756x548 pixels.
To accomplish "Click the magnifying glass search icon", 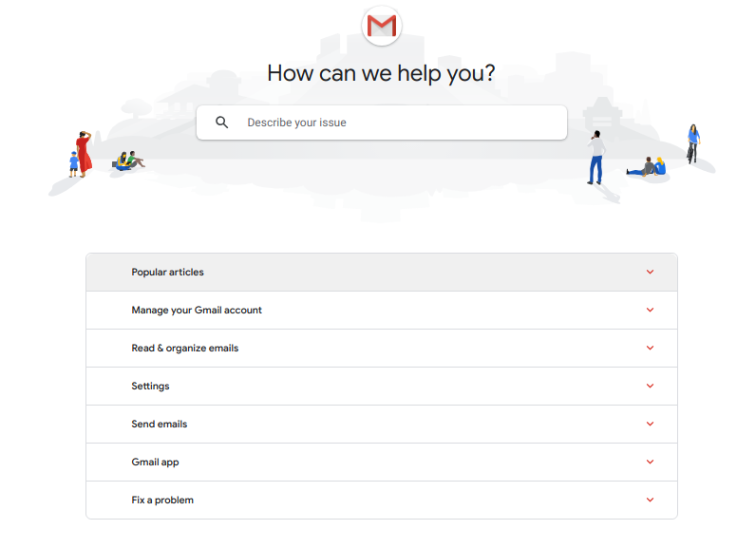I will [222, 123].
